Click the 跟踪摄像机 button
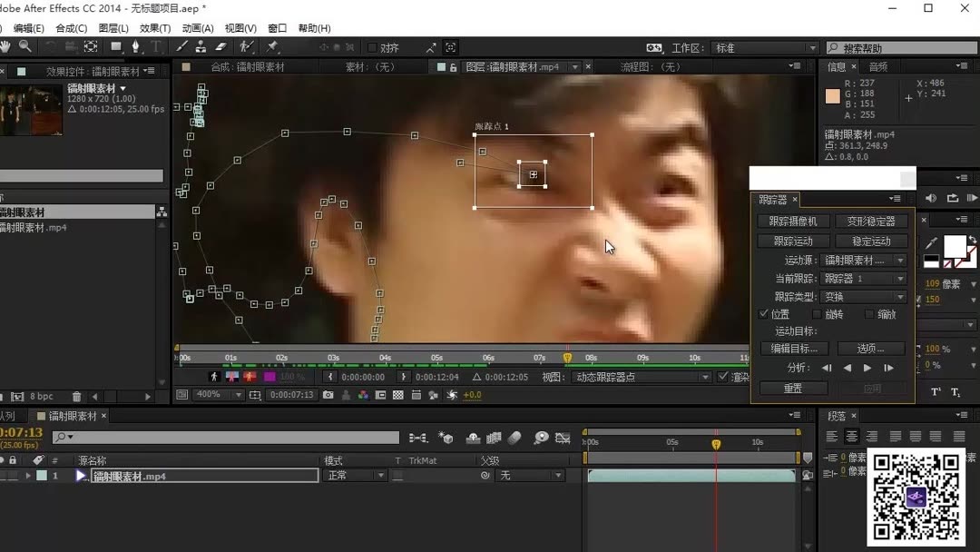 click(794, 221)
